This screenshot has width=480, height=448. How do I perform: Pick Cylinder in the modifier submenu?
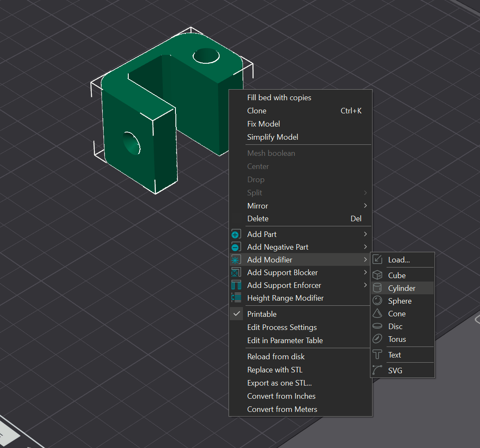[403, 288]
